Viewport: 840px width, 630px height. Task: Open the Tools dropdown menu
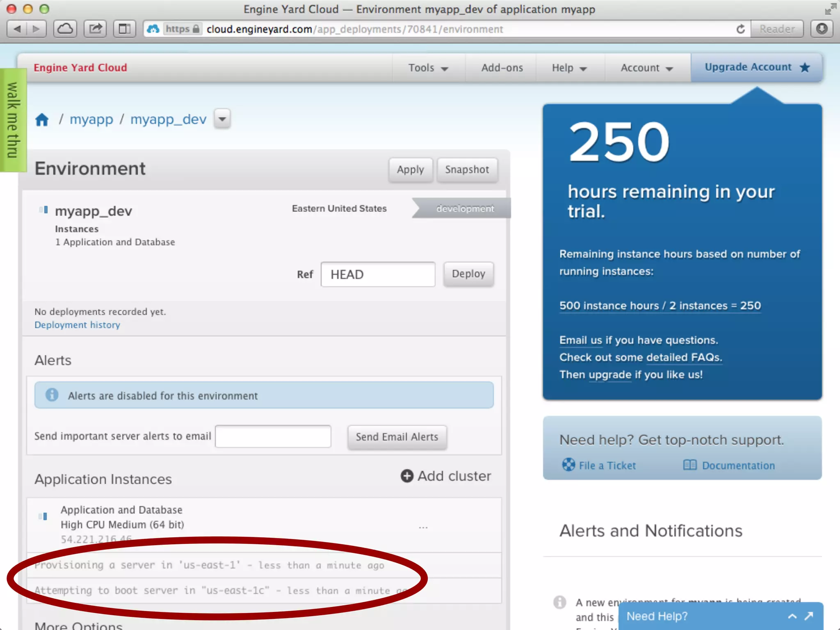tap(428, 68)
